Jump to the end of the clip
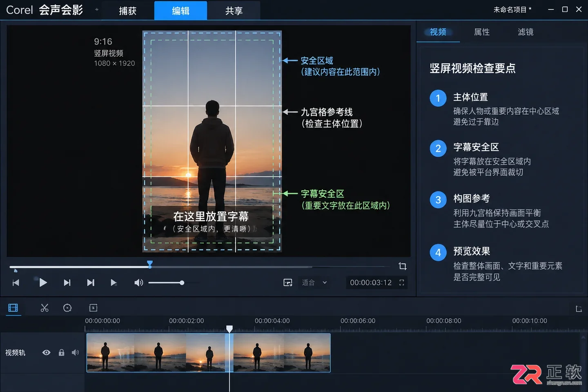Screen dimensions: 588x392 point(91,283)
